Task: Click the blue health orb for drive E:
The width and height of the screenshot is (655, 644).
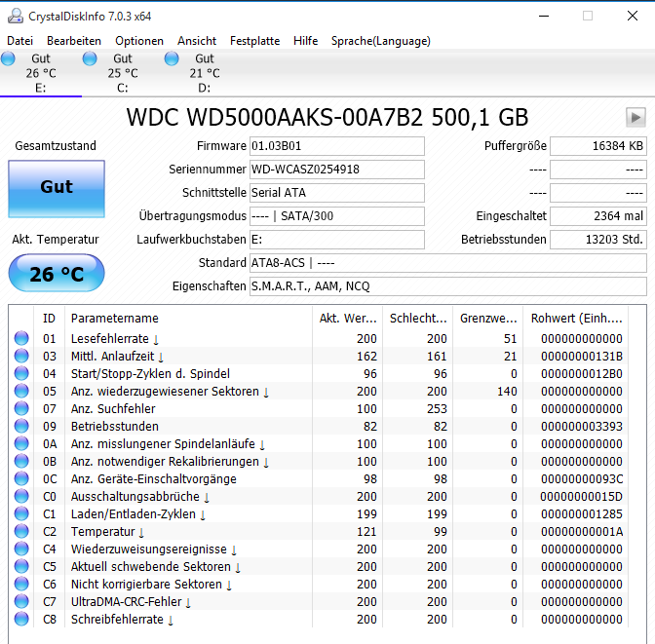Action: (8, 58)
